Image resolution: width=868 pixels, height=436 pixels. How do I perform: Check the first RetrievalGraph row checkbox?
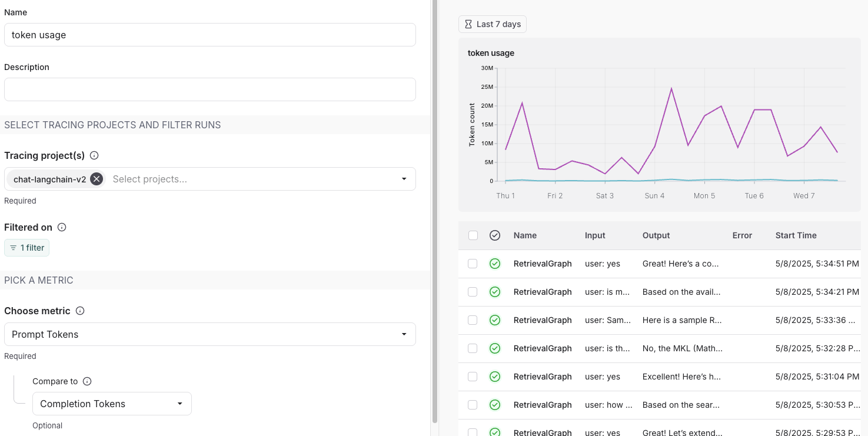tap(473, 264)
